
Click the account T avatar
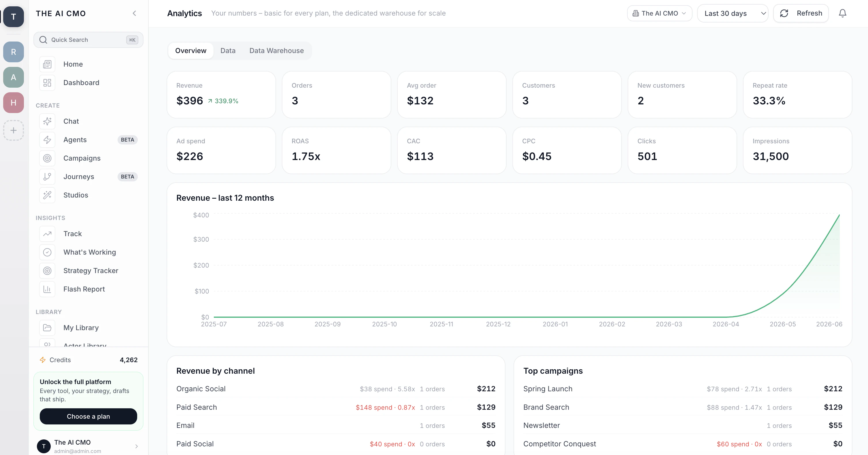[x=44, y=446]
